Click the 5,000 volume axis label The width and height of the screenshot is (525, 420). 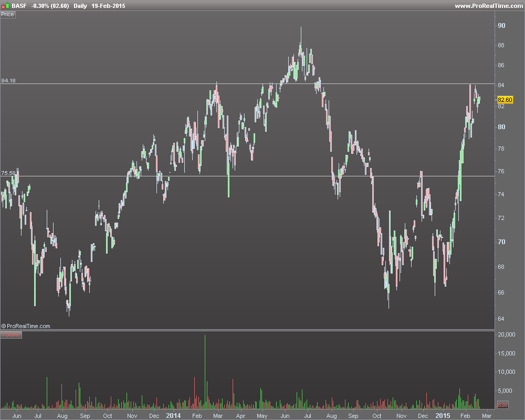click(x=506, y=391)
